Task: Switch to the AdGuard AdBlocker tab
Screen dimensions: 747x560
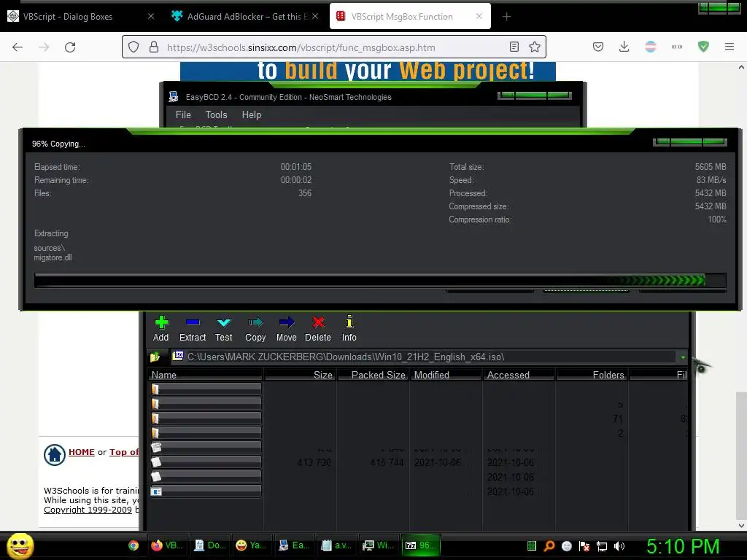Action: (244, 17)
